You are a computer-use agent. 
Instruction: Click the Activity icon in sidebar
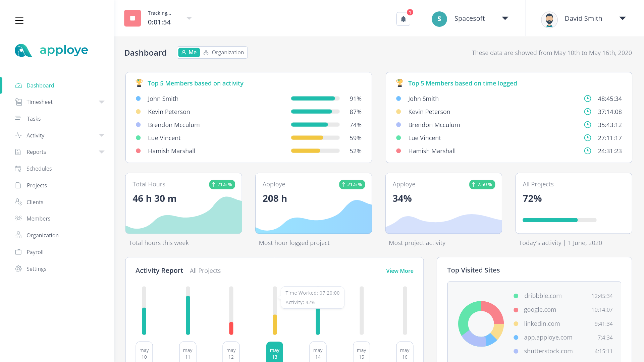point(18,135)
